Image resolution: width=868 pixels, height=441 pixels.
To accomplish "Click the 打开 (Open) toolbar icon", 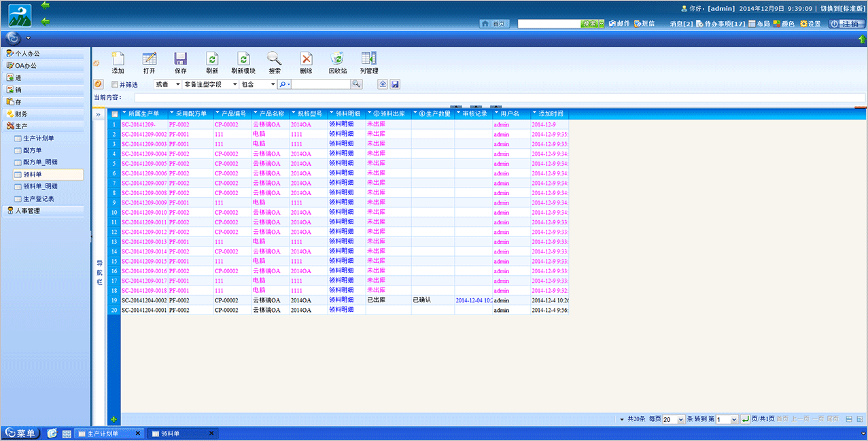I will (x=149, y=59).
